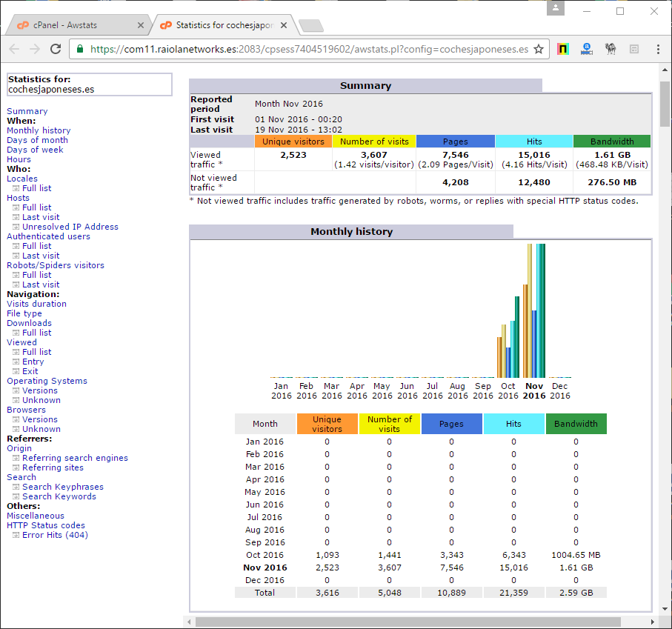Click the 'Visits duration' navigation link
This screenshot has width=672, height=629.
point(36,304)
